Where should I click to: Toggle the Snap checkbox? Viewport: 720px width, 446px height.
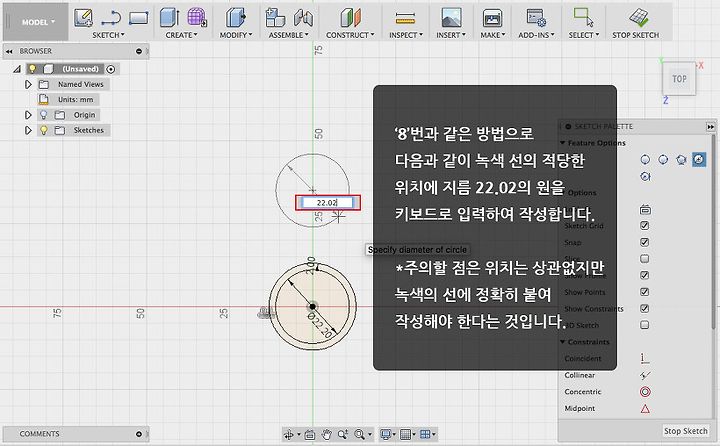tap(645, 242)
